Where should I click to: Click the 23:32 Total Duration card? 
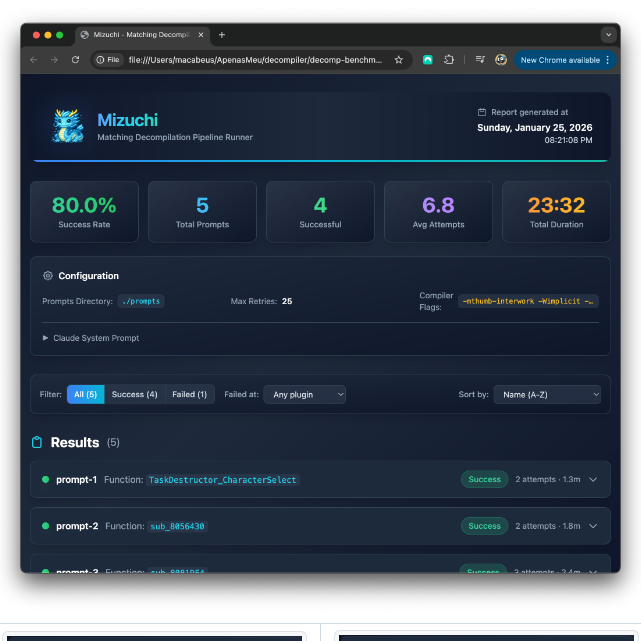(x=556, y=212)
